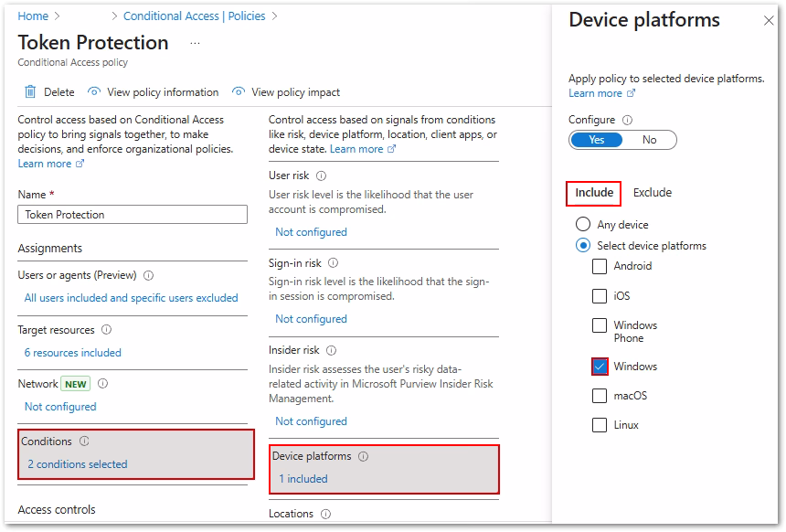Image resolution: width=786 pixels, height=532 pixels.
Task: Click the info icon next to Insider risk
Action: click(331, 350)
